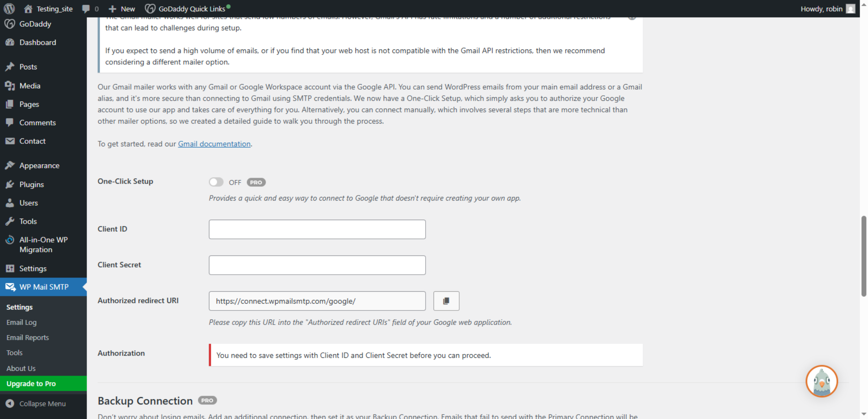Click inside the Client Secret field

tap(317, 265)
